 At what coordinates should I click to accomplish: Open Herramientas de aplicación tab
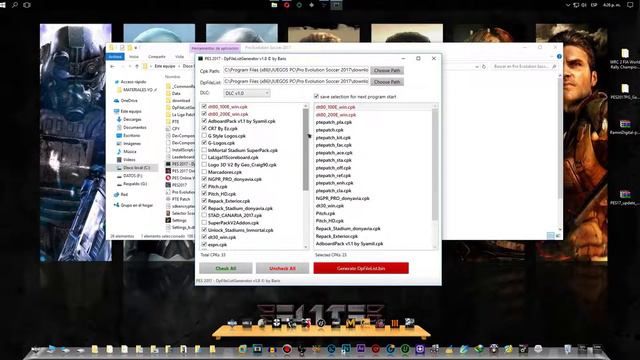coord(215,48)
